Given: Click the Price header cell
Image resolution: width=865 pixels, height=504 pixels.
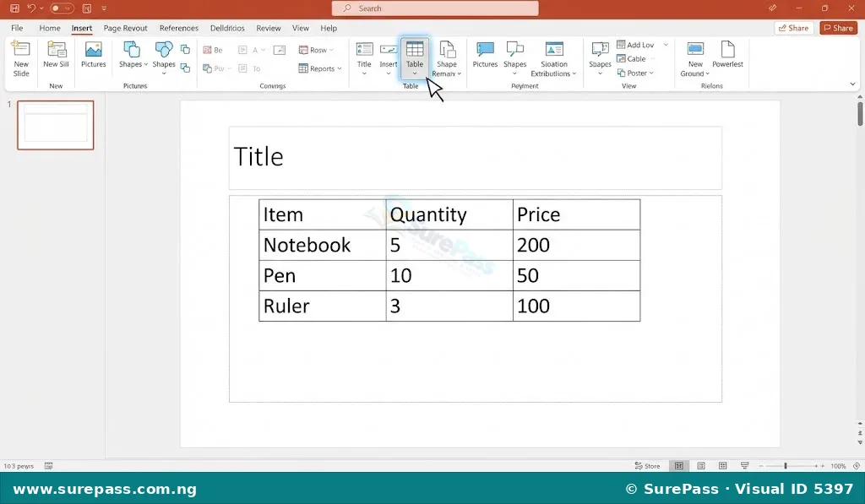Looking at the screenshot, I should point(576,214).
